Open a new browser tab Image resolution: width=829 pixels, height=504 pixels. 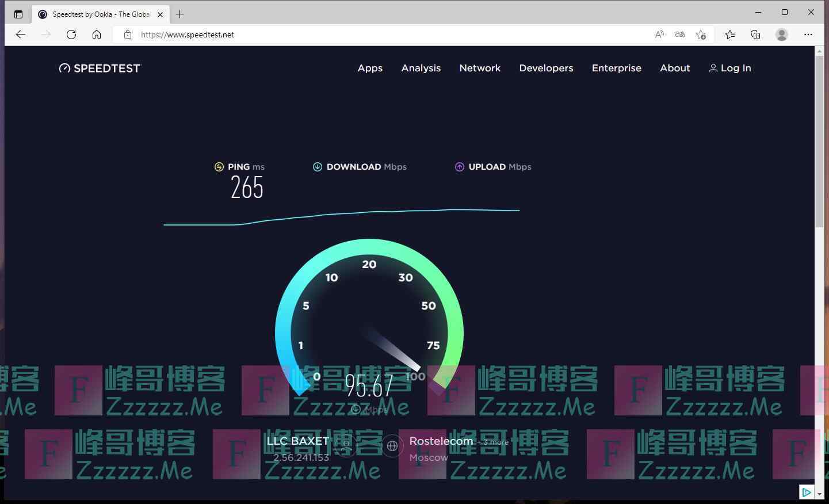point(180,14)
